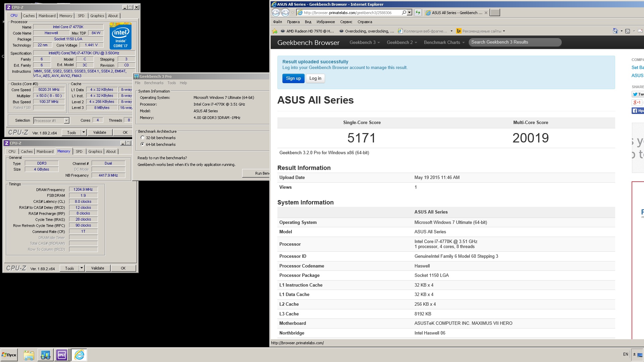Show hidden system tray icons
Image resolution: width=644 pixels, height=362 pixels.
tap(634, 354)
